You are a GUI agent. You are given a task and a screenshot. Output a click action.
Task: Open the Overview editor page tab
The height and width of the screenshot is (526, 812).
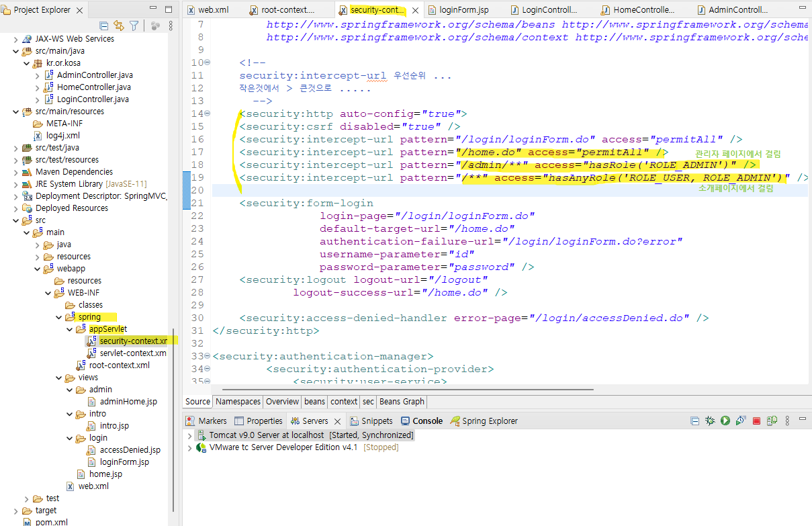click(282, 401)
